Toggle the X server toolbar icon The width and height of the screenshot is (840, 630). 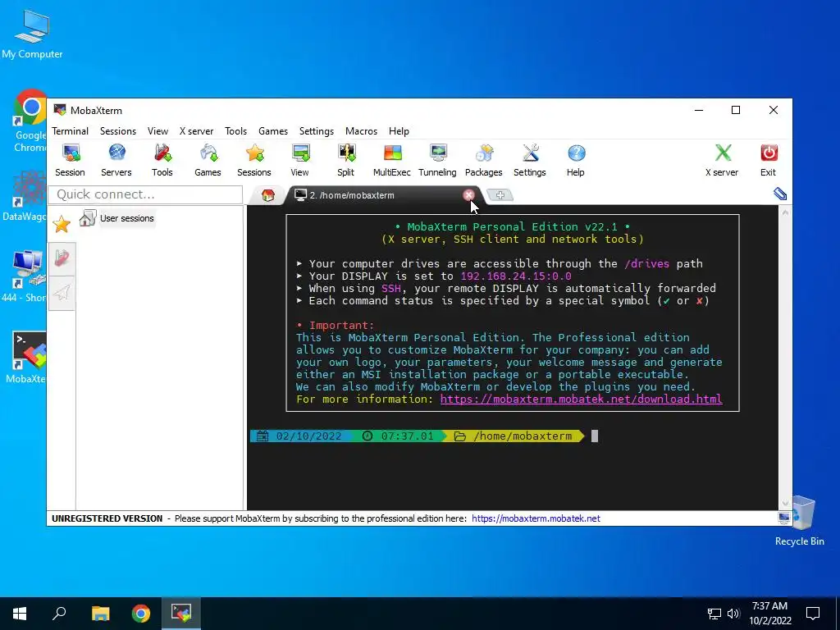[x=722, y=160]
